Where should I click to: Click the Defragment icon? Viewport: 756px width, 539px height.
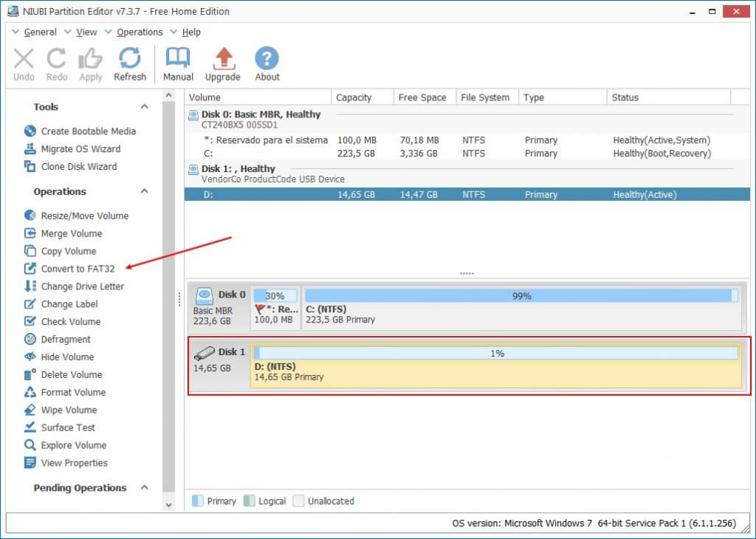[x=30, y=339]
